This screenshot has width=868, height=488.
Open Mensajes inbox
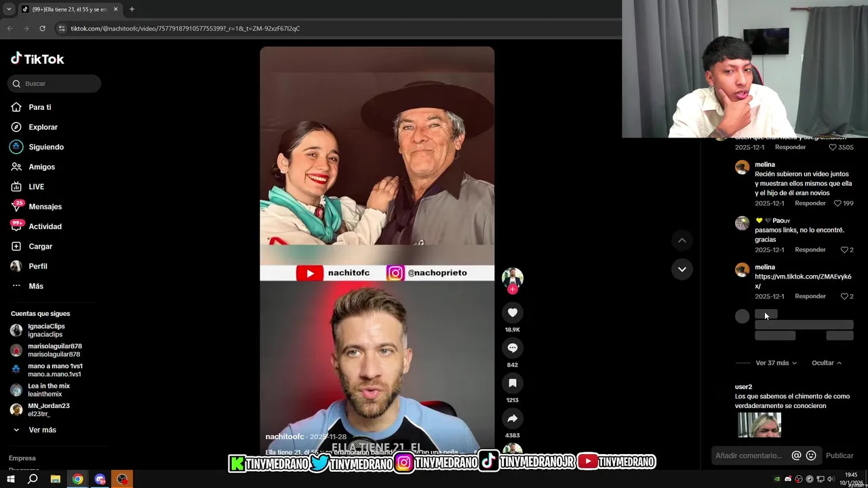click(x=45, y=207)
